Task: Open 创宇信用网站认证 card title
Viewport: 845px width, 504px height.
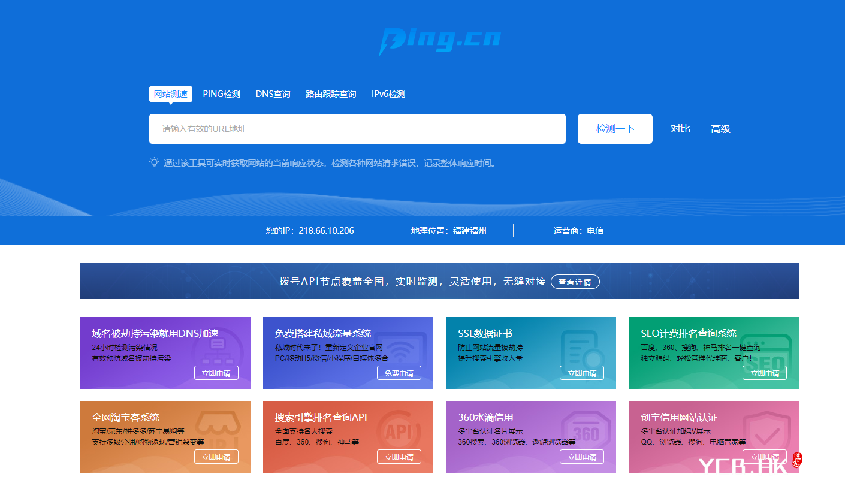Action: (x=679, y=417)
